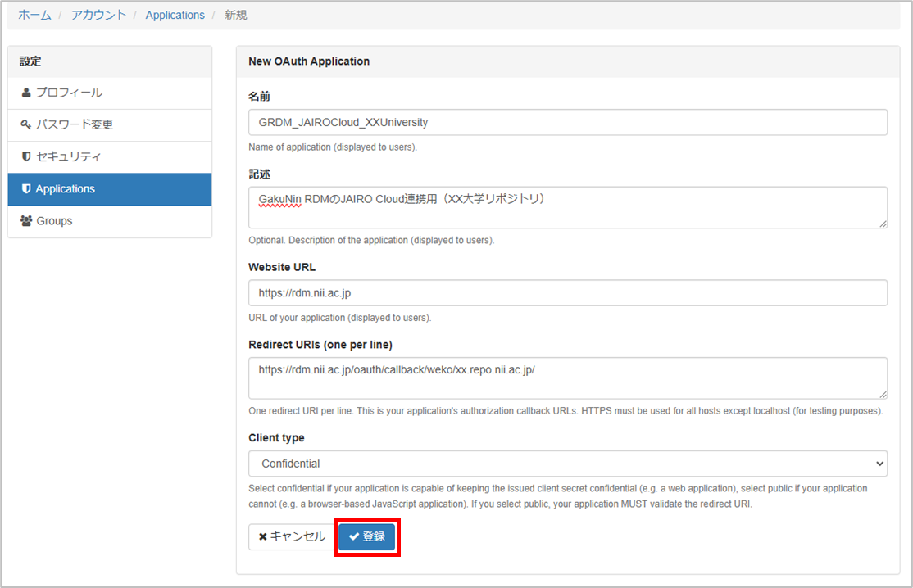Image resolution: width=913 pixels, height=588 pixels.
Task: Click the checkmark icon on 登録 button
Action: coord(354,537)
